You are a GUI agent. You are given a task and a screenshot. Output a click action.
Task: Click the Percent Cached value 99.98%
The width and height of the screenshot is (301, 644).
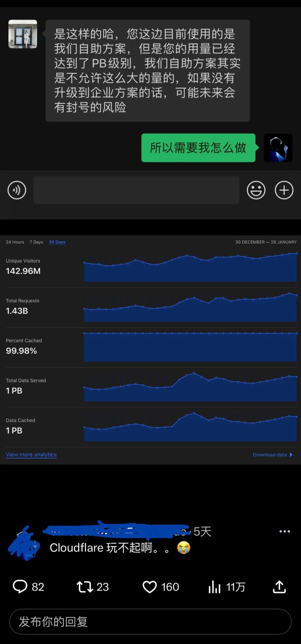[x=21, y=351]
